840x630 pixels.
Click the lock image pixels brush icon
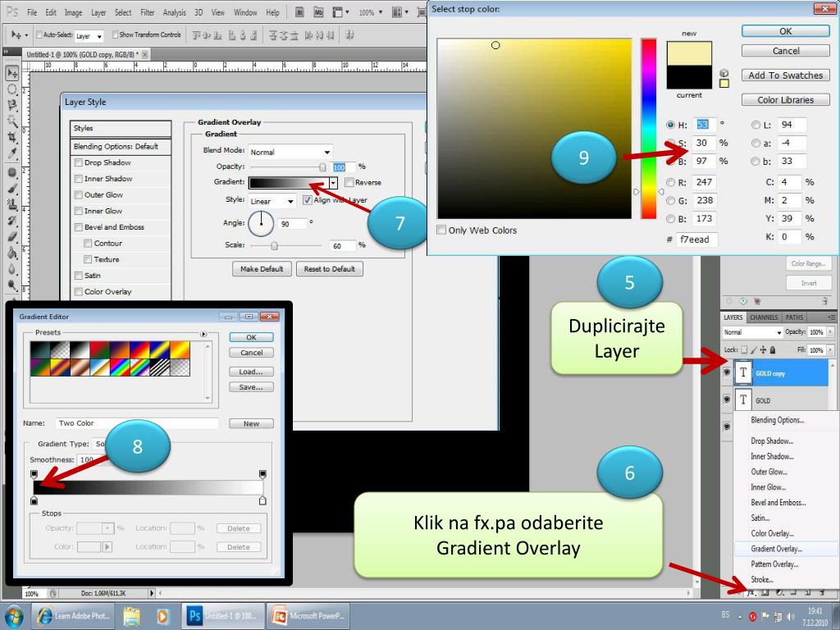[753, 349]
